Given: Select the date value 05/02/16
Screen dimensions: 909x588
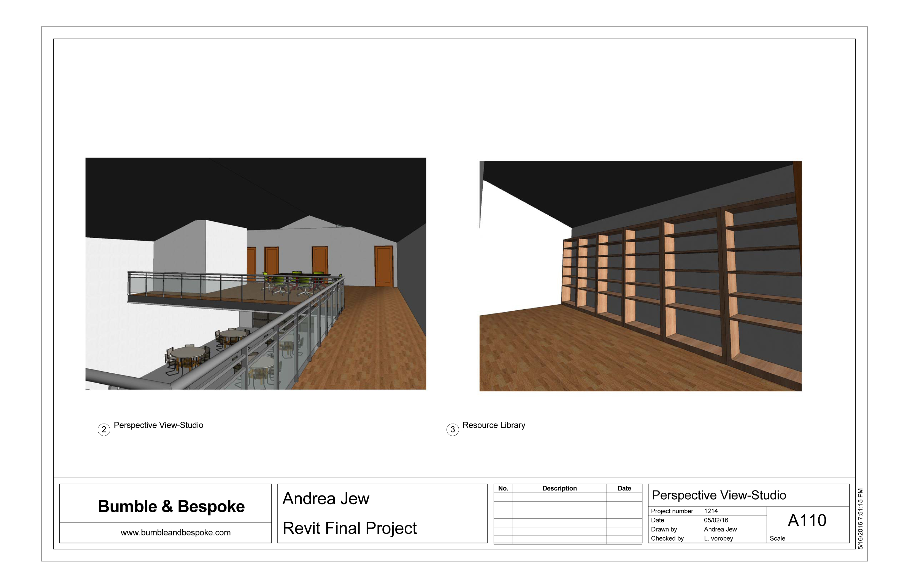Looking at the screenshot, I should coord(716,520).
